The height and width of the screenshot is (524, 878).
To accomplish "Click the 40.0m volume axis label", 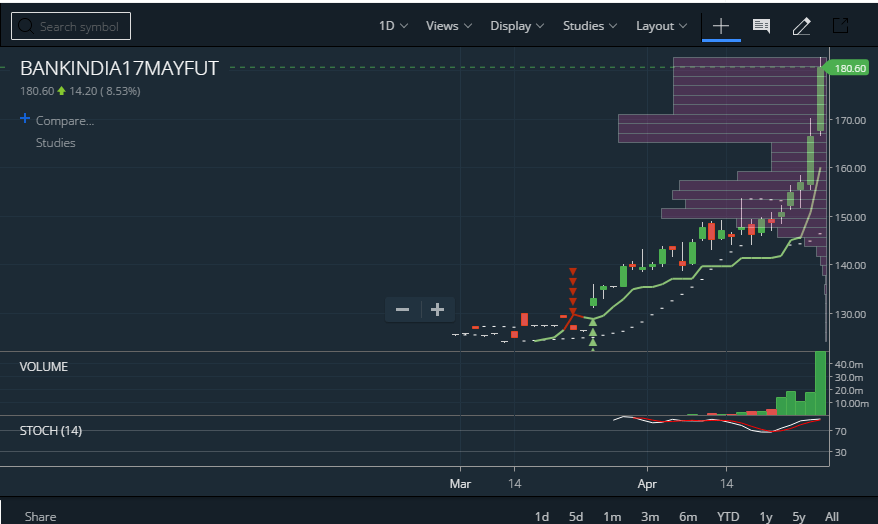I will point(849,364).
